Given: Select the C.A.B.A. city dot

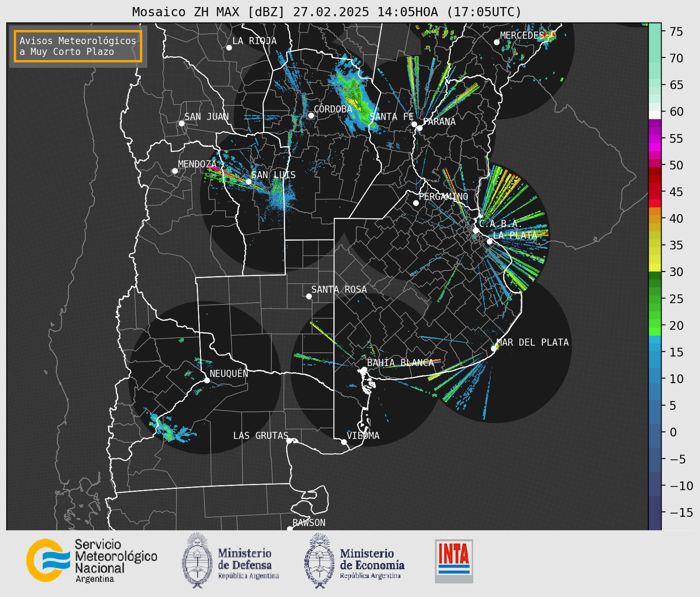Looking at the screenshot, I should 476,230.
